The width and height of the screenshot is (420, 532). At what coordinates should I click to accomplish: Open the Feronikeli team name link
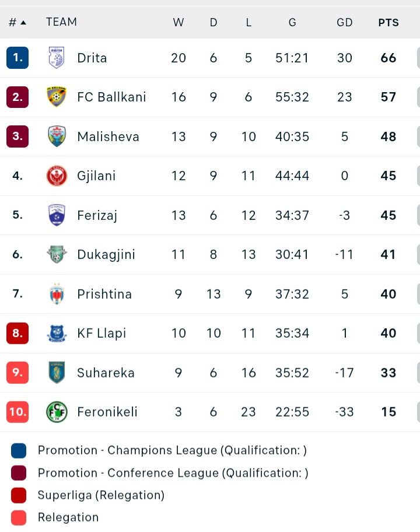click(107, 412)
